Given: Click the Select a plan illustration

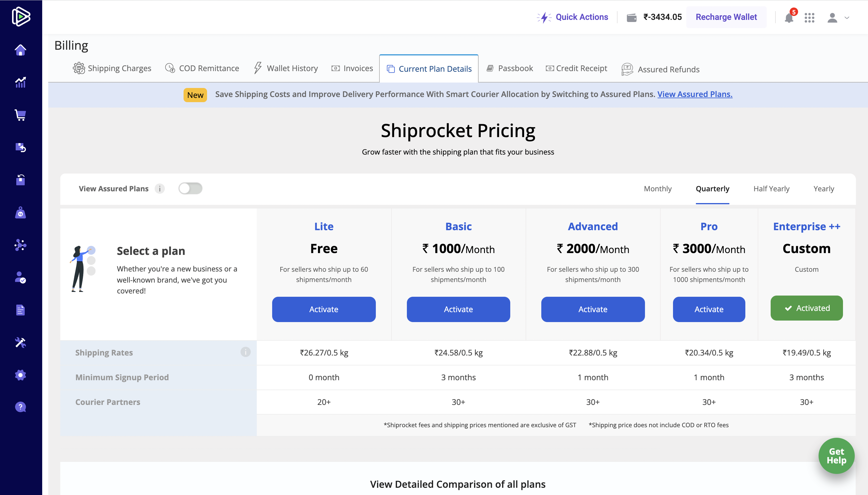Looking at the screenshot, I should [83, 268].
